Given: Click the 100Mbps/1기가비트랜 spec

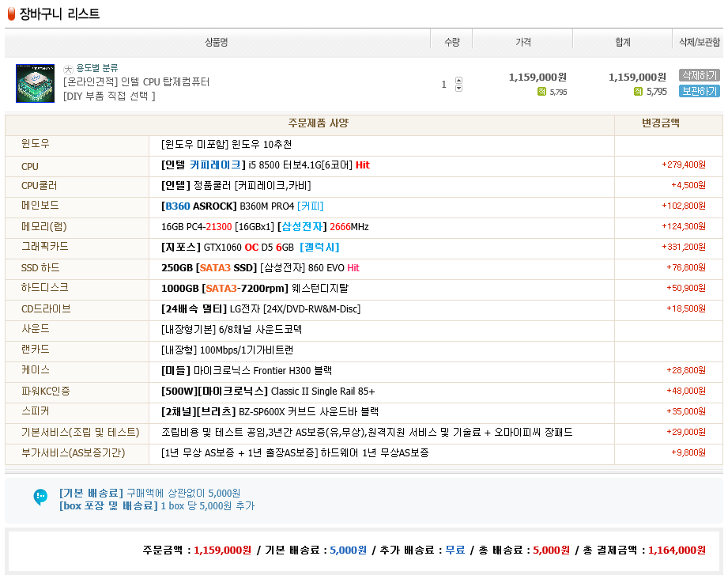Looking at the screenshot, I should coord(227,350).
